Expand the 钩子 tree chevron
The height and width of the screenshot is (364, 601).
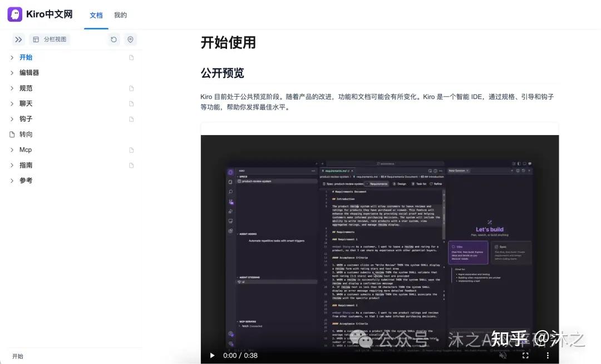click(12, 119)
